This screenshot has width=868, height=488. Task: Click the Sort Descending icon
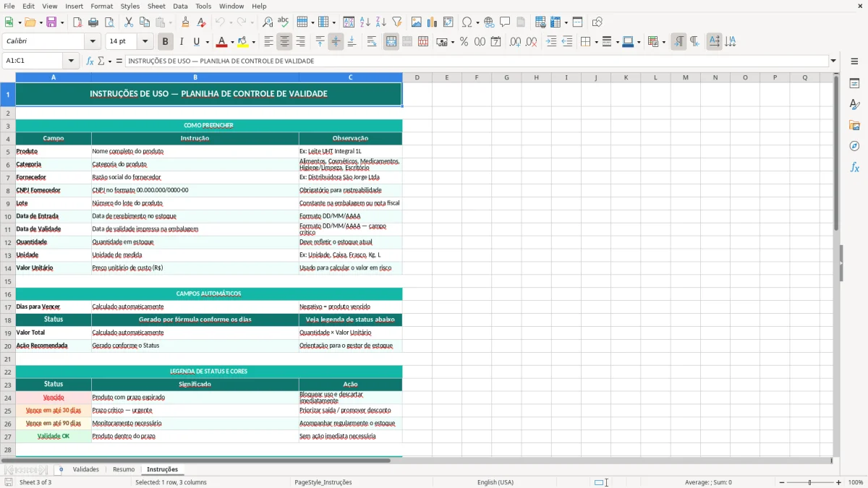click(381, 22)
